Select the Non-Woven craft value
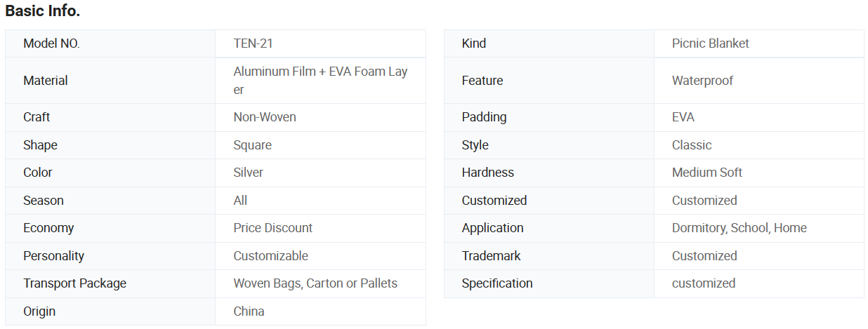This screenshot has height=329, width=868. pos(265,117)
